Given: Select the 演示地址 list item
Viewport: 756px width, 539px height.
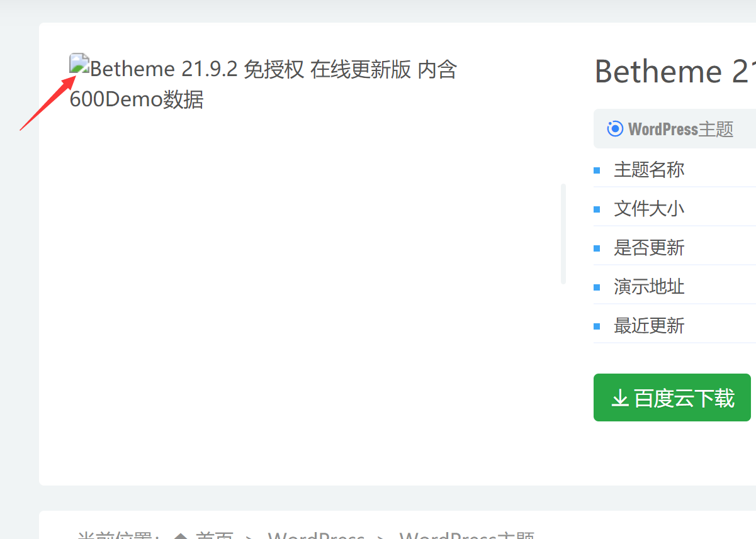Looking at the screenshot, I should (648, 287).
